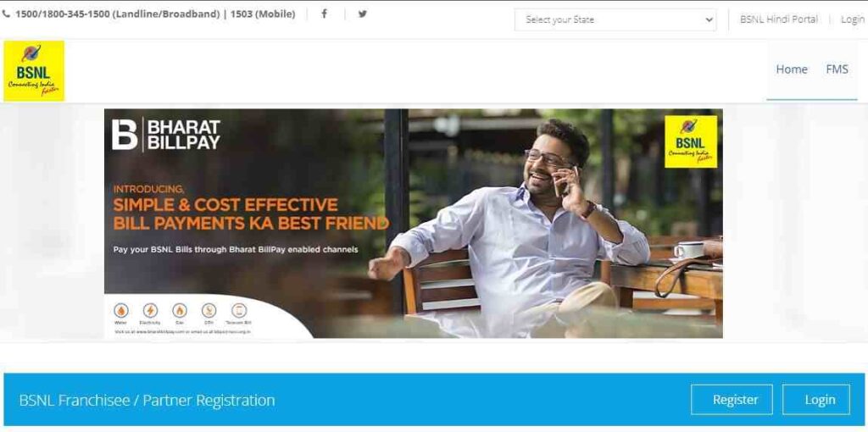
Task: Click the BSNL Franchisee / Partner Registration heading
Action: 147,400
